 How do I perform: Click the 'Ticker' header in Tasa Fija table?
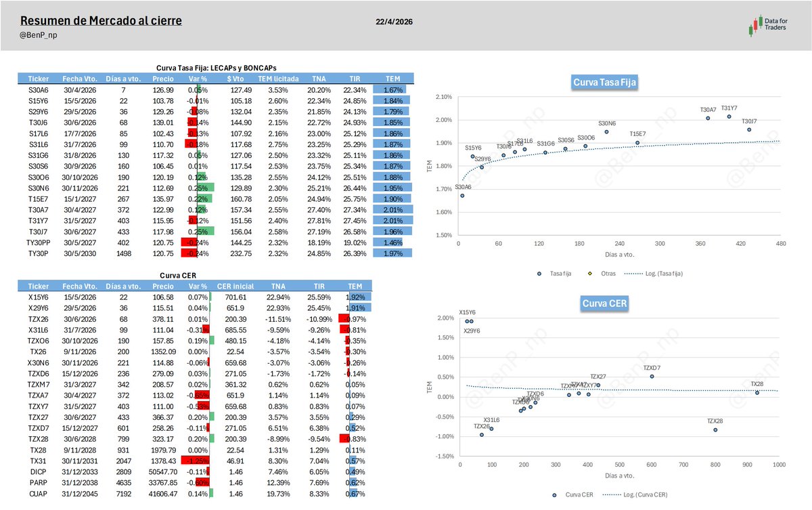pos(37,79)
